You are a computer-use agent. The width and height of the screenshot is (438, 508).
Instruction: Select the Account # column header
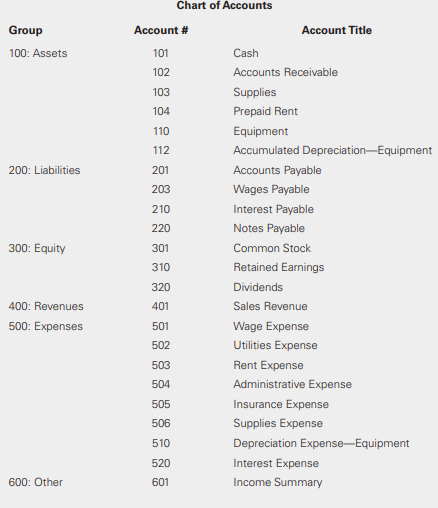[161, 30]
